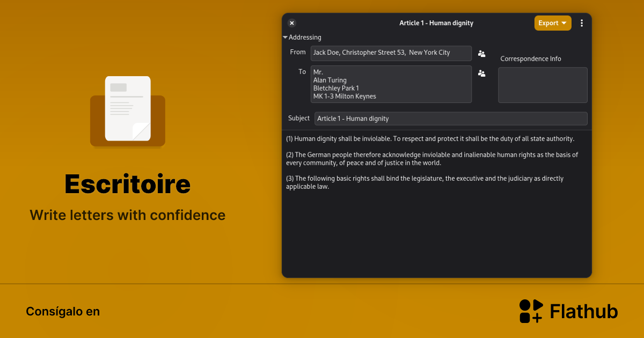Open the contact picker beside the To field
The image size is (644, 338).
481,73
